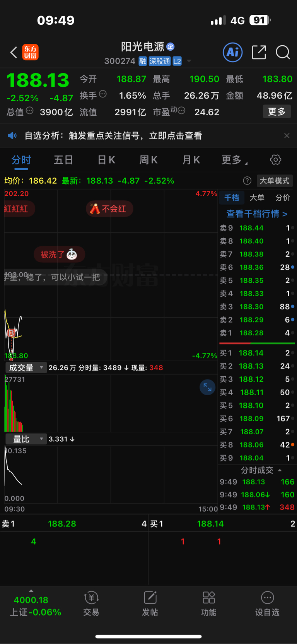Toggle 大单模式 button
This screenshot has height=644, width=297.
(x=274, y=181)
